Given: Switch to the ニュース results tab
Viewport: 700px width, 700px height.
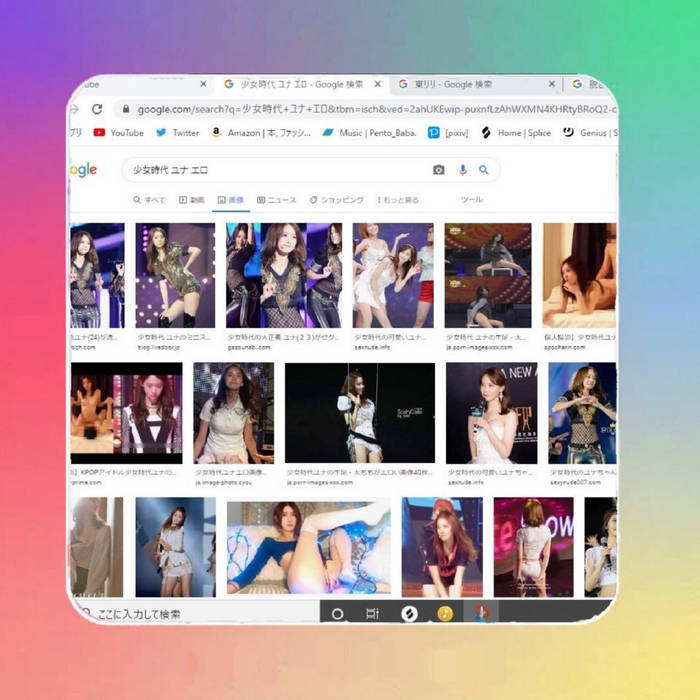Looking at the screenshot, I should (276, 200).
